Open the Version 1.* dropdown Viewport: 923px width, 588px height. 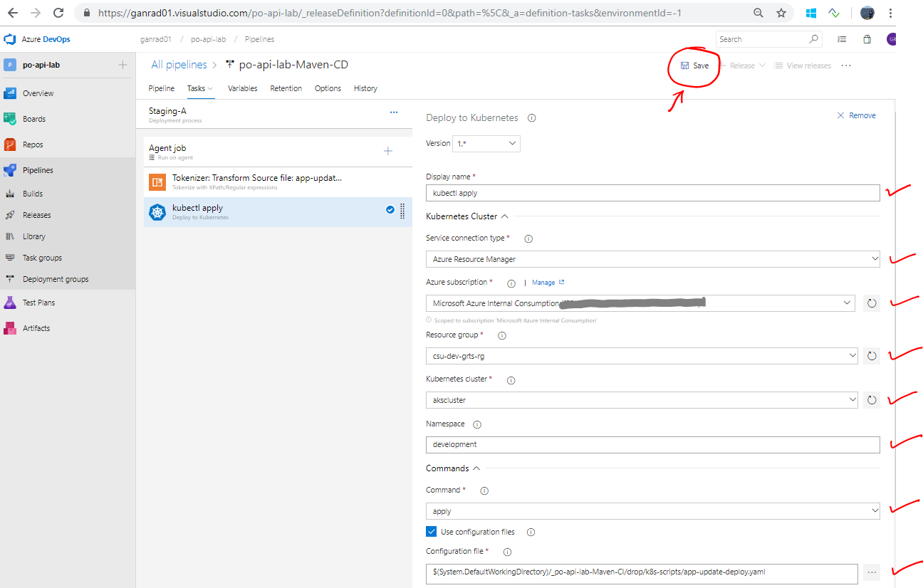click(x=486, y=143)
